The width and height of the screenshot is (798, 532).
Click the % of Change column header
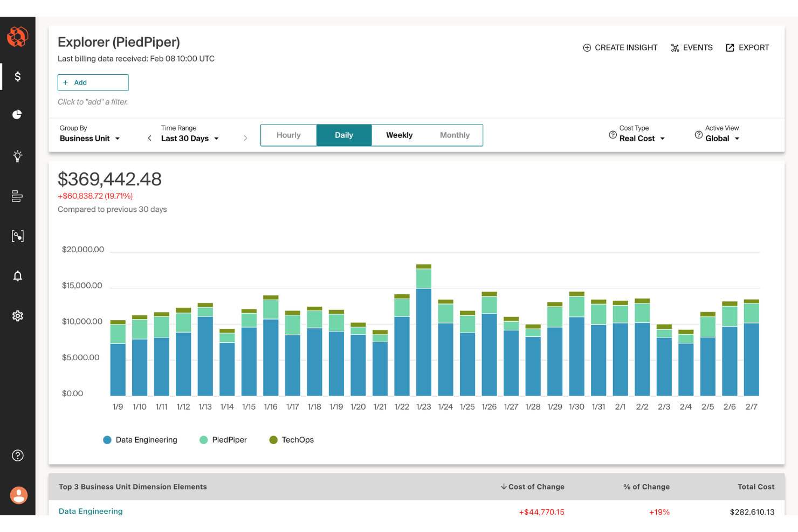point(646,487)
